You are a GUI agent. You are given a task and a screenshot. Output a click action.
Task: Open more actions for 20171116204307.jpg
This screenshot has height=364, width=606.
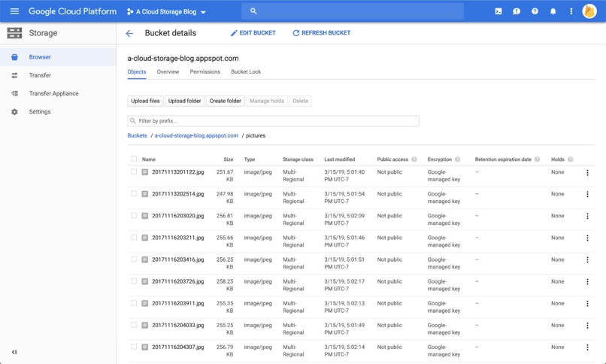pyautogui.click(x=587, y=347)
